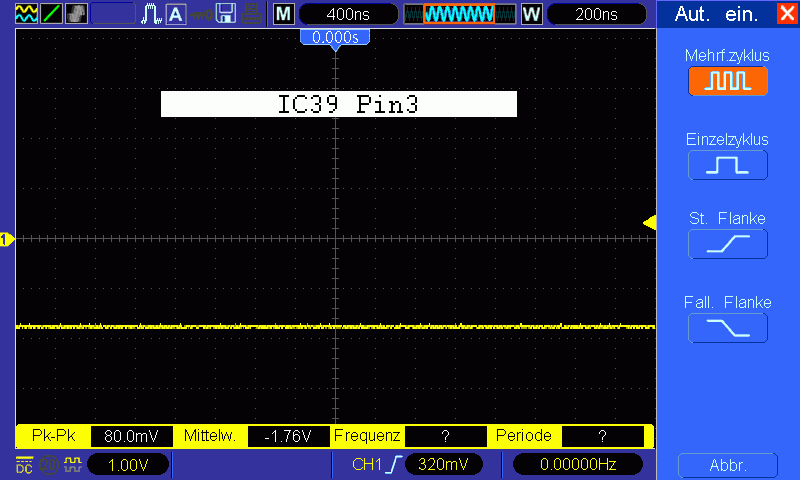Select the green line vector display icon
This screenshot has height=480, width=800.
pyautogui.click(x=51, y=14)
